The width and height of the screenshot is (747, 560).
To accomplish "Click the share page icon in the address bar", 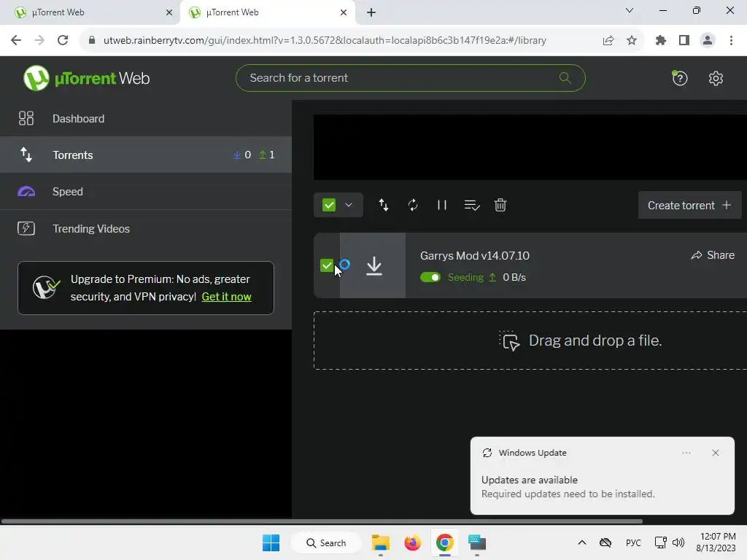I will 608,41.
